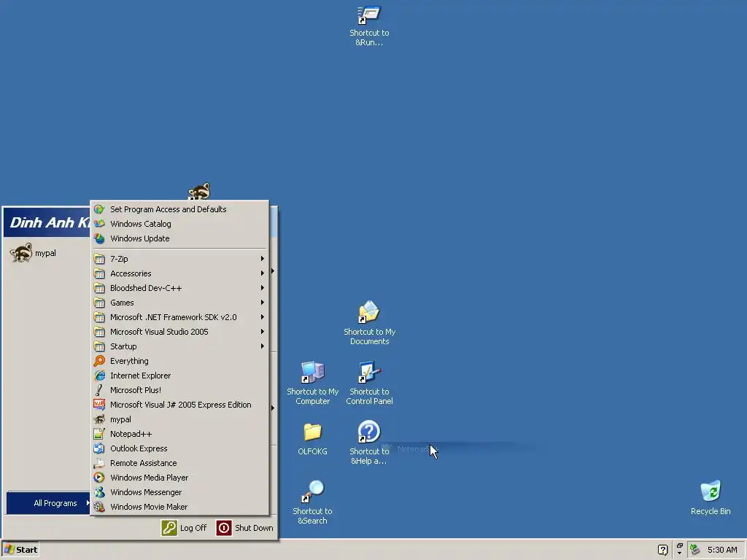This screenshot has height=560, width=747.
Task: Click the mypal raccoon icon in All Programs
Action: pyautogui.click(x=99, y=419)
